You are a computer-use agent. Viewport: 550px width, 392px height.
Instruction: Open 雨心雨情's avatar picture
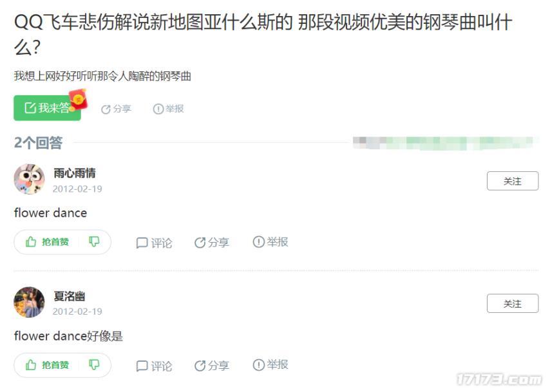(29, 179)
